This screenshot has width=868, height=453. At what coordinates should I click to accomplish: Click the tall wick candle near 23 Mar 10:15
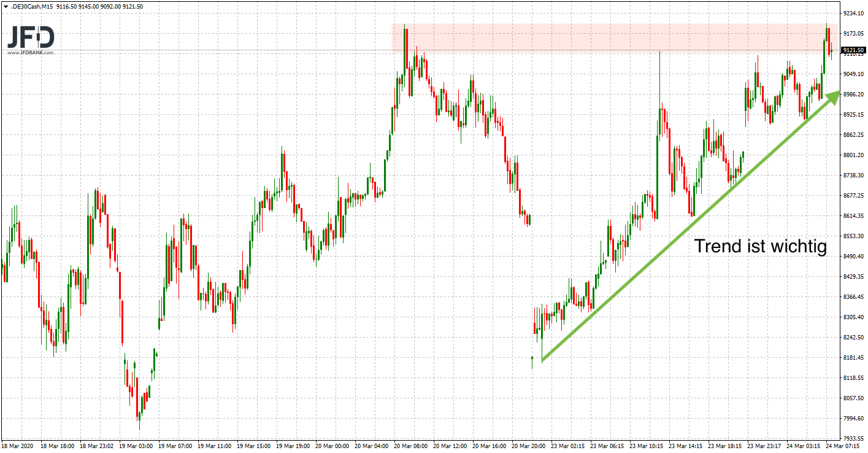[660, 92]
